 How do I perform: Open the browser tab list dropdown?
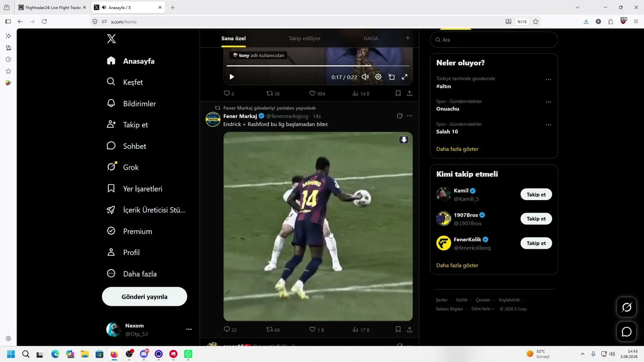pyautogui.click(x=578, y=8)
